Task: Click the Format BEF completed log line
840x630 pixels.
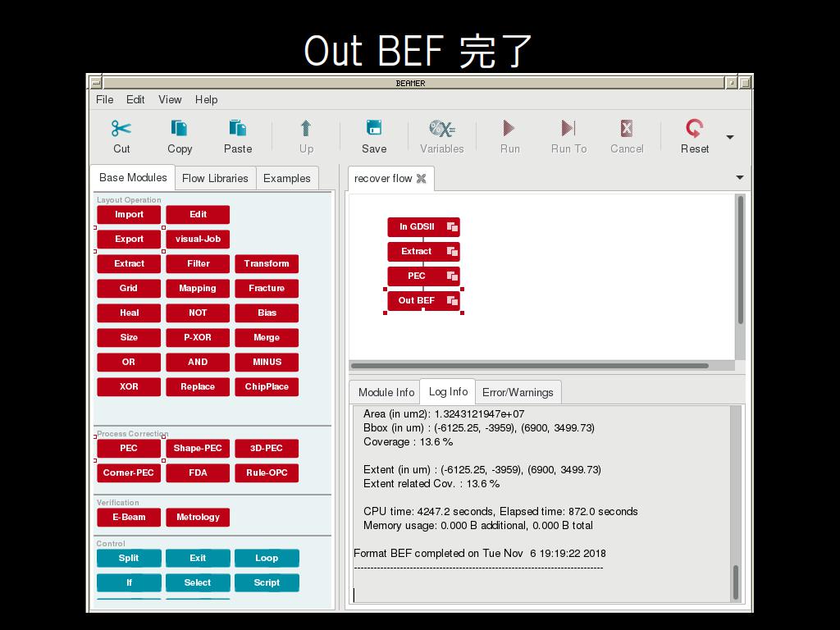Action: point(480,554)
